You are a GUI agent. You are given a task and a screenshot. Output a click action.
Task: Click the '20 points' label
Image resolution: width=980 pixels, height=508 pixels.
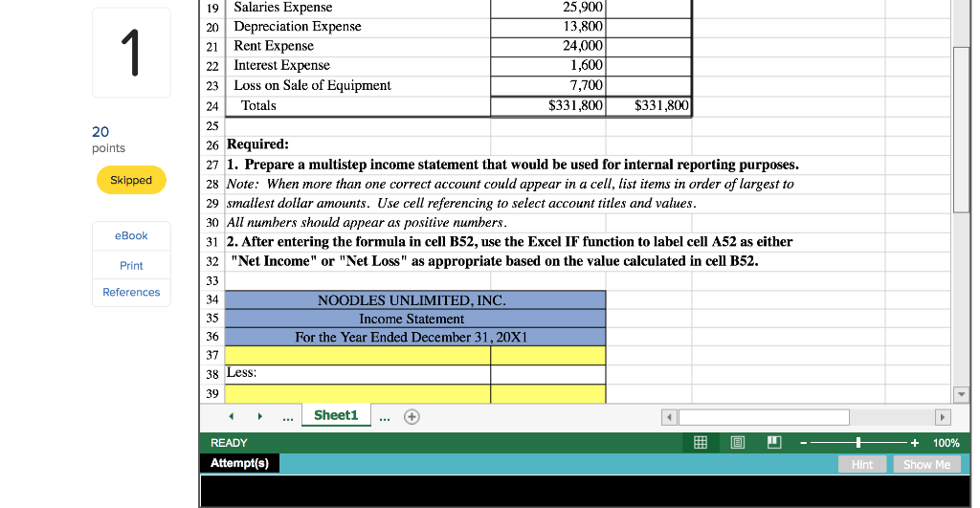pos(108,140)
